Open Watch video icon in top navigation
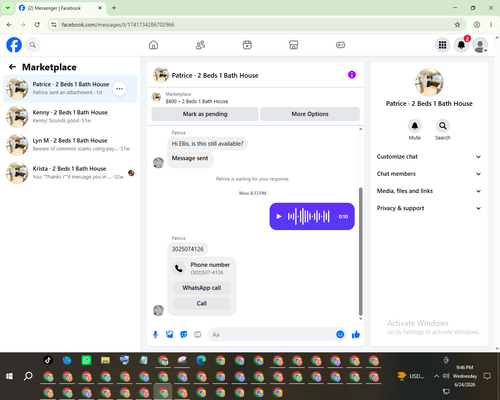The width and height of the screenshot is (500, 400). tap(247, 45)
